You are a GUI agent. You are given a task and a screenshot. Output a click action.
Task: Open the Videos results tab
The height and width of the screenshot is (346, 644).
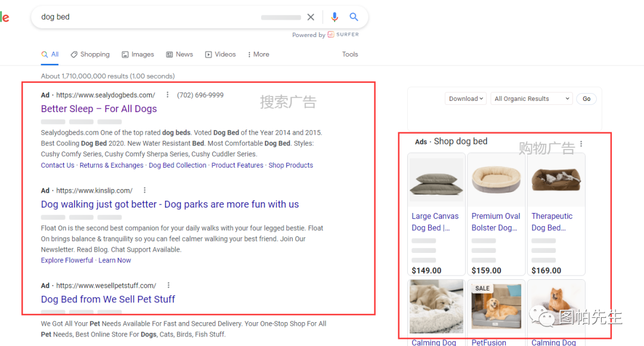point(221,54)
